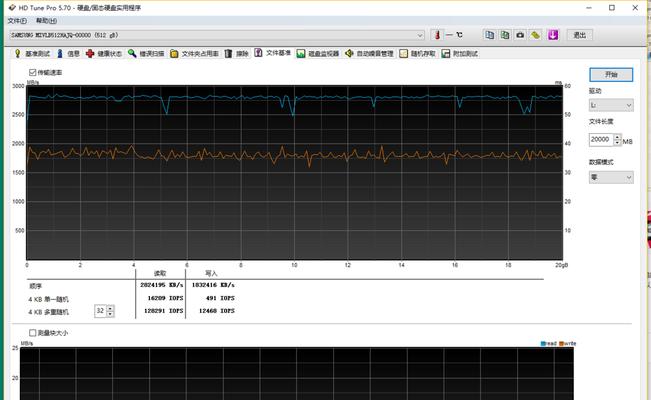The image size is (651, 400).
Task: Decrease file length with the down stepper
Action: point(617,142)
